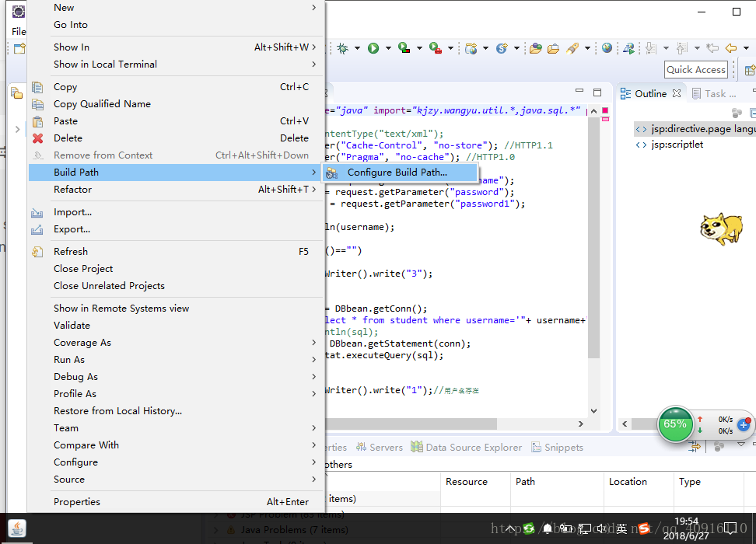Select Configure Build Path submenu item
The height and width of the screenshot is (544, 756).
click(x=400, y=173)
